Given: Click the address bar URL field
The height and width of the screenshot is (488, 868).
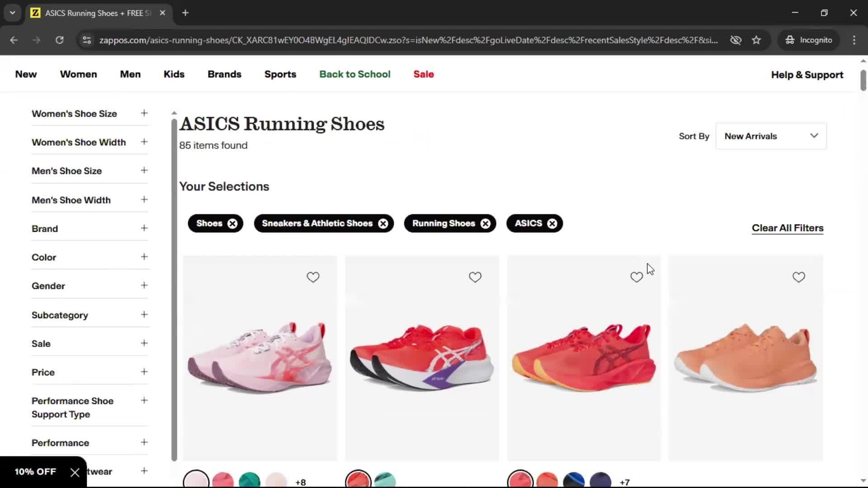Looking at the screenshot, I should (x=408, y=40).
